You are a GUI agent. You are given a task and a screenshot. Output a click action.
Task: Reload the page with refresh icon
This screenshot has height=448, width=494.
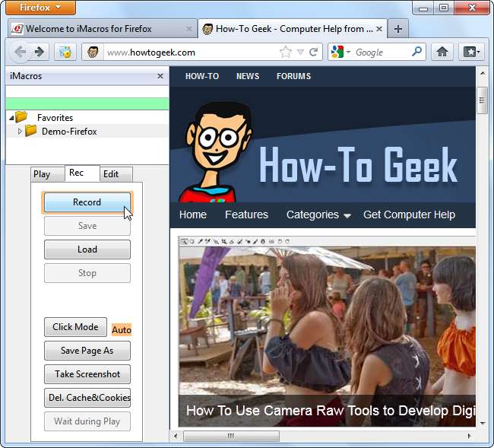(313, 52)
